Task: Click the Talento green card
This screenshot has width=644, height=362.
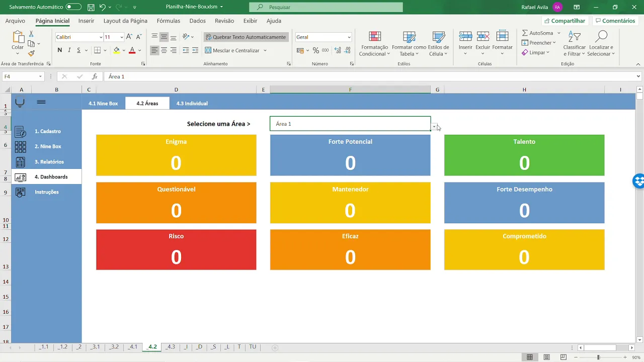Action: pos(524,155)
